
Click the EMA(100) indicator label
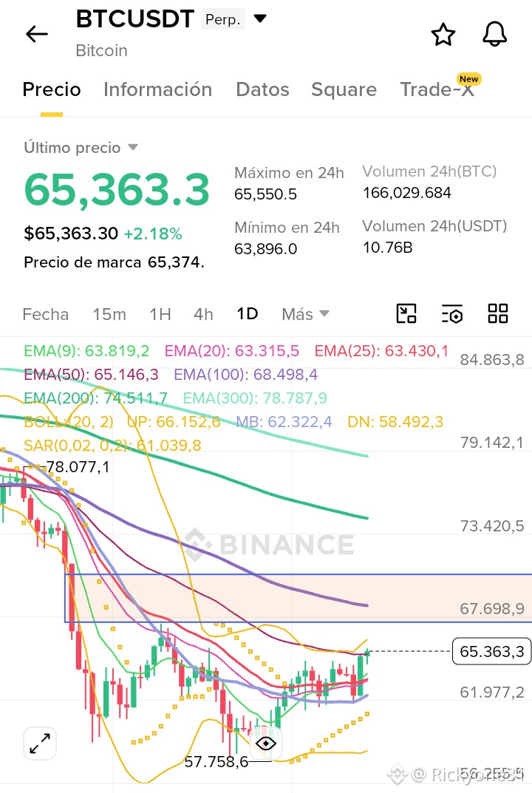click(x=246, y=375)
